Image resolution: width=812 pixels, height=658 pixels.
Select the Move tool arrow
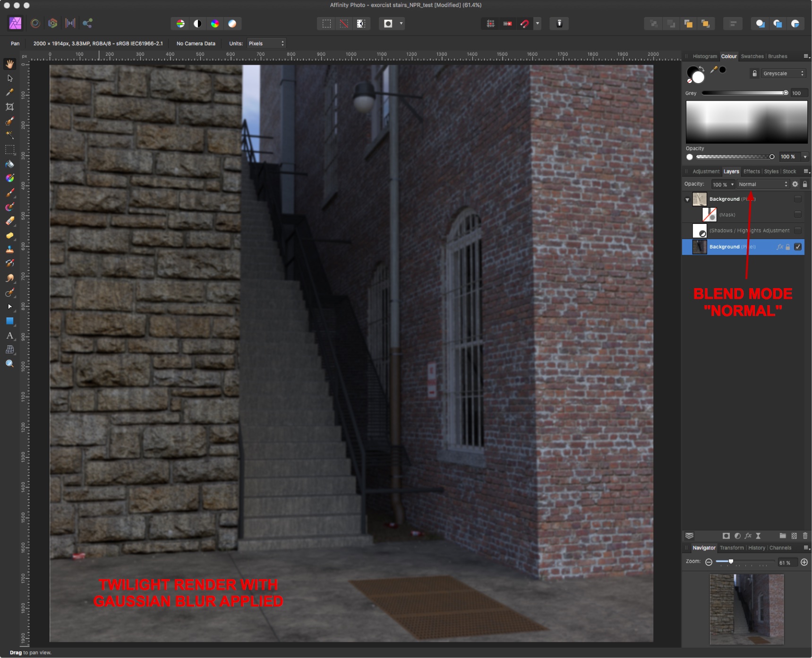[9, 78]
